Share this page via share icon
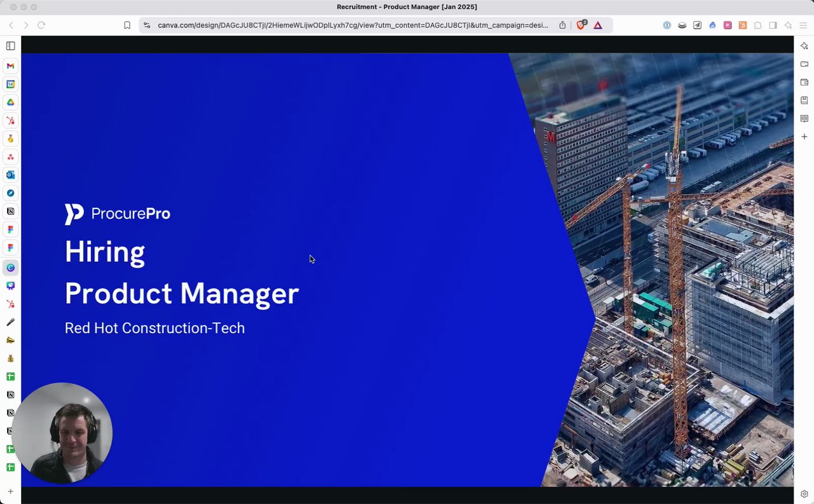 pyautogui.click(x=562, y=25)
